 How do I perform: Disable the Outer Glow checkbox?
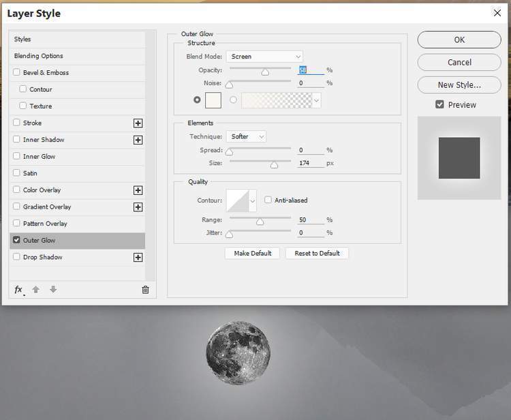click(16, 240)
